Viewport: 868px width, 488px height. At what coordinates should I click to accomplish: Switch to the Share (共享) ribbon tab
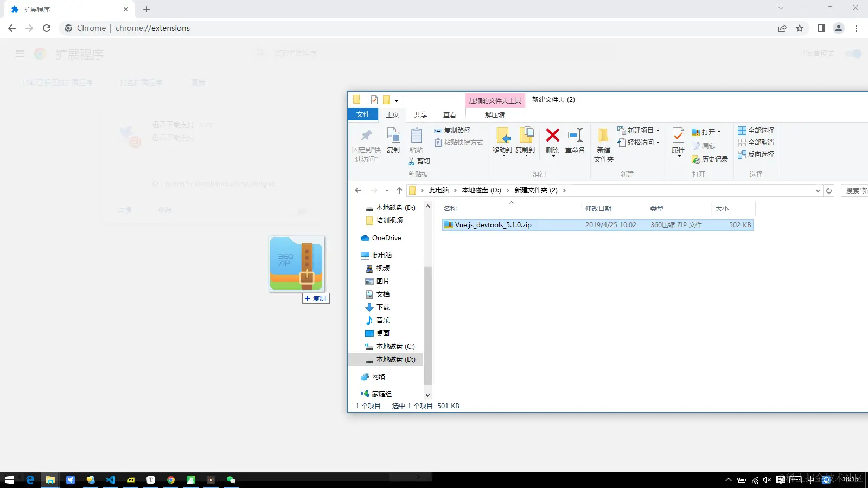[x=421, y=114]
